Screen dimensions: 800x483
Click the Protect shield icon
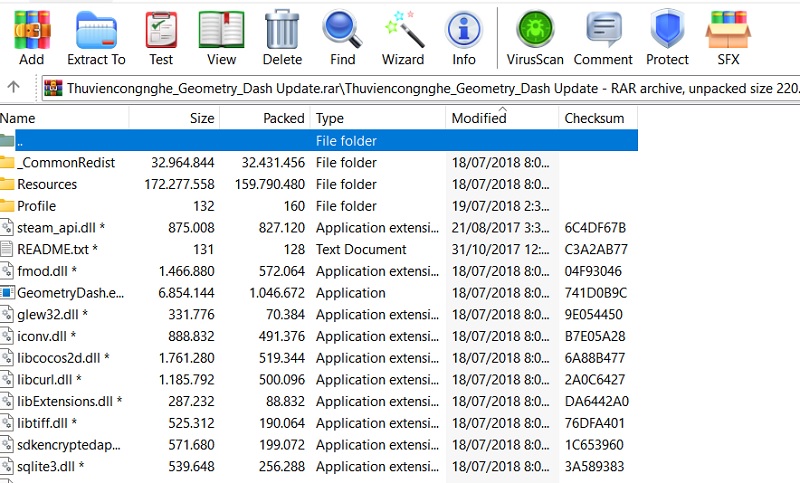tap(667, 38)
